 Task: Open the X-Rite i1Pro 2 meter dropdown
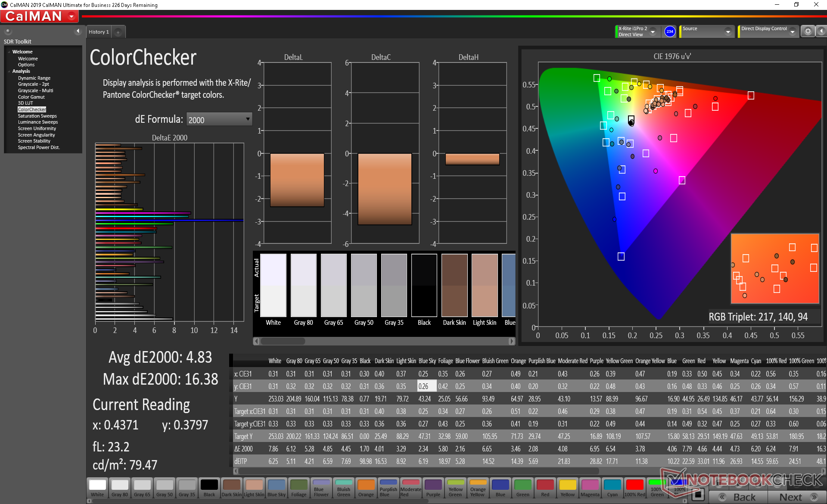653,32
